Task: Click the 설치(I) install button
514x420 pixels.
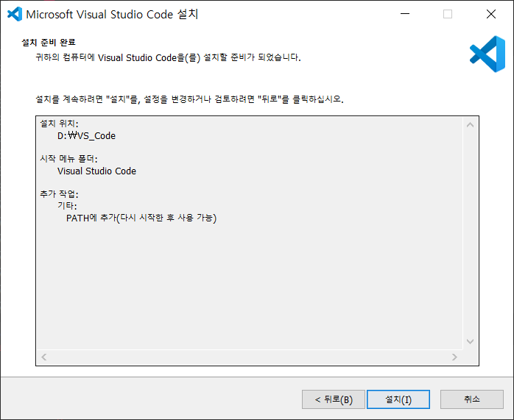Action: tap(398, 399)
